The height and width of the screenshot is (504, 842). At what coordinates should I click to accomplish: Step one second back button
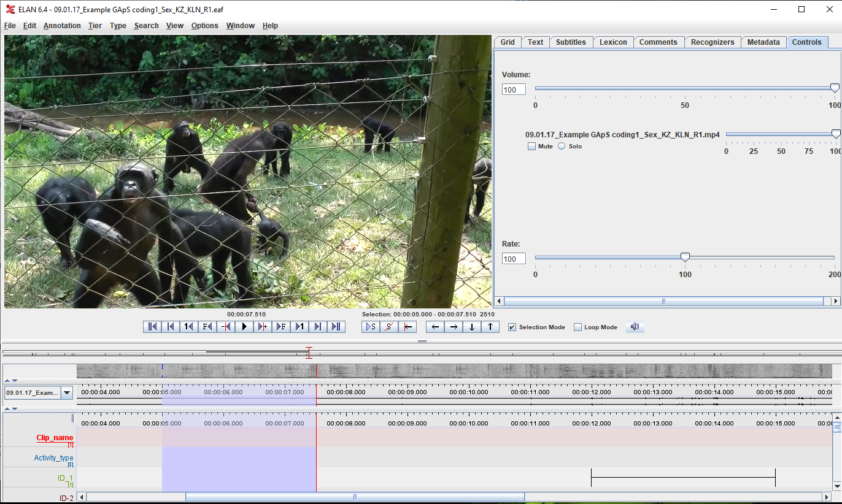[189, 327]
